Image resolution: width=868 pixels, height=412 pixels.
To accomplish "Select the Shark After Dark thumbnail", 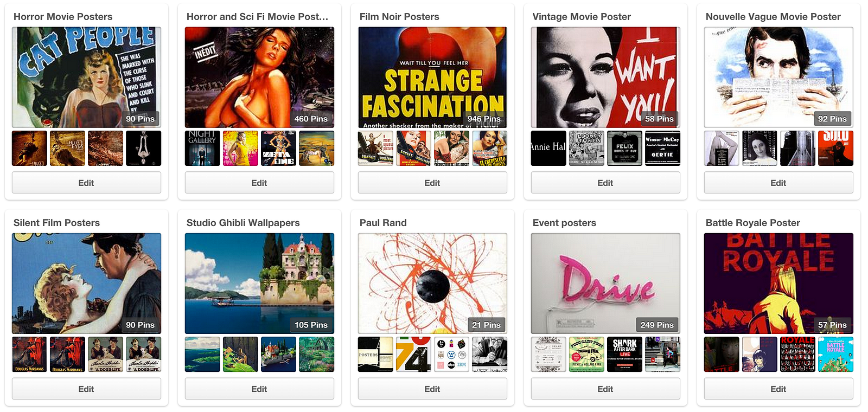I will pos(624,354).
